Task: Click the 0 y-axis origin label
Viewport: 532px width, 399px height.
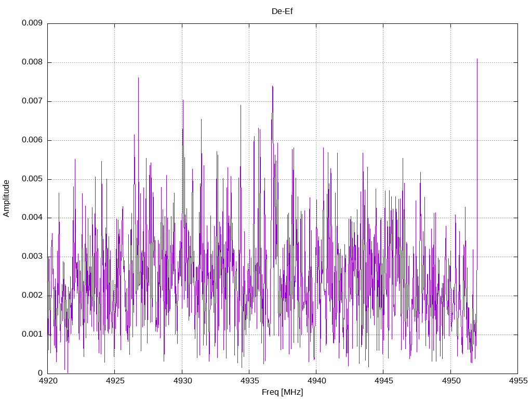Action: pyautogui.click(x=41, y=373)
